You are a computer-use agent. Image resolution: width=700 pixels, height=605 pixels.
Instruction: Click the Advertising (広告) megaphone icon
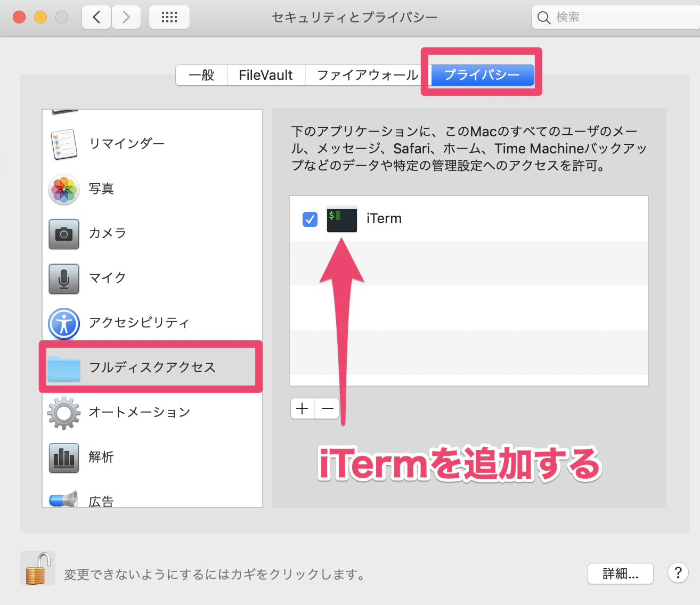(x=64, y=500)
